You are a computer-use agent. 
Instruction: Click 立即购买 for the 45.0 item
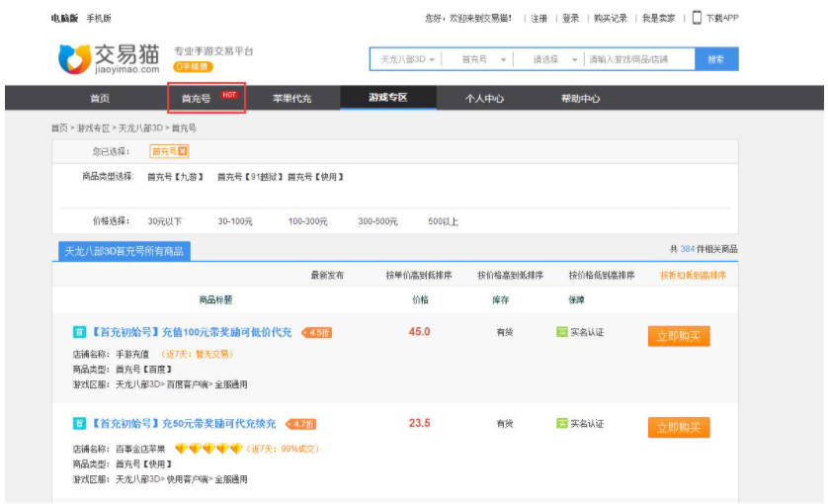pyautogui.click(x=679, y=336)
